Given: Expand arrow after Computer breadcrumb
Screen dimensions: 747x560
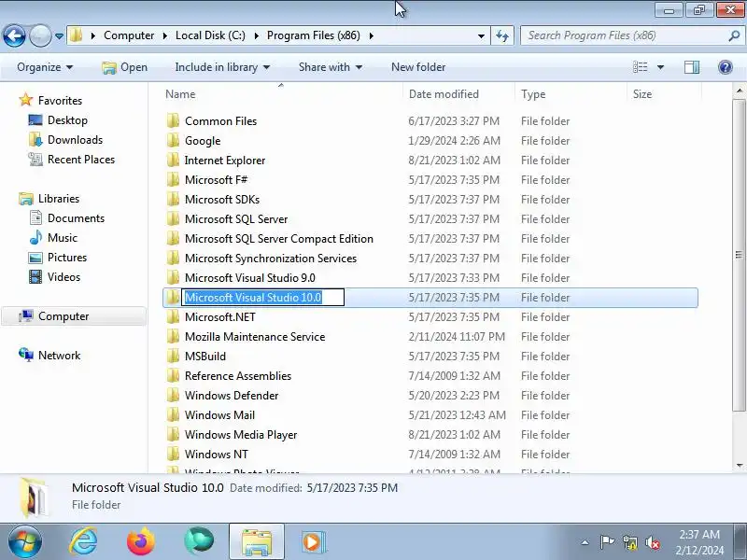Looking at the screenshot, I should (x=165, y=35).
